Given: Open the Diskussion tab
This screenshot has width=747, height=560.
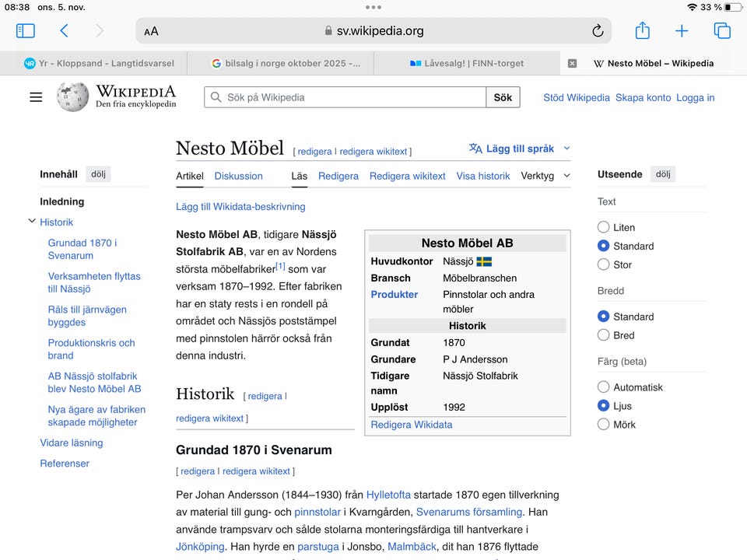Looking at the screenshot, I should (238, 176).
